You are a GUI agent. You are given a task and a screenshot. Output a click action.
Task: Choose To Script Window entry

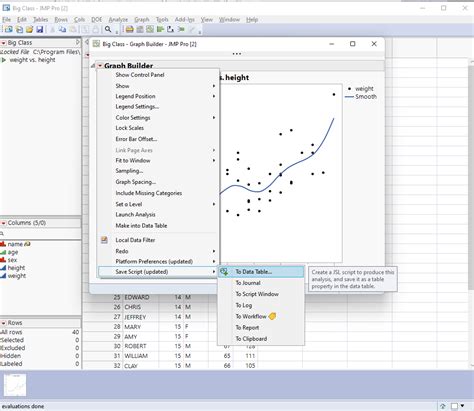(x=257, y=294)
